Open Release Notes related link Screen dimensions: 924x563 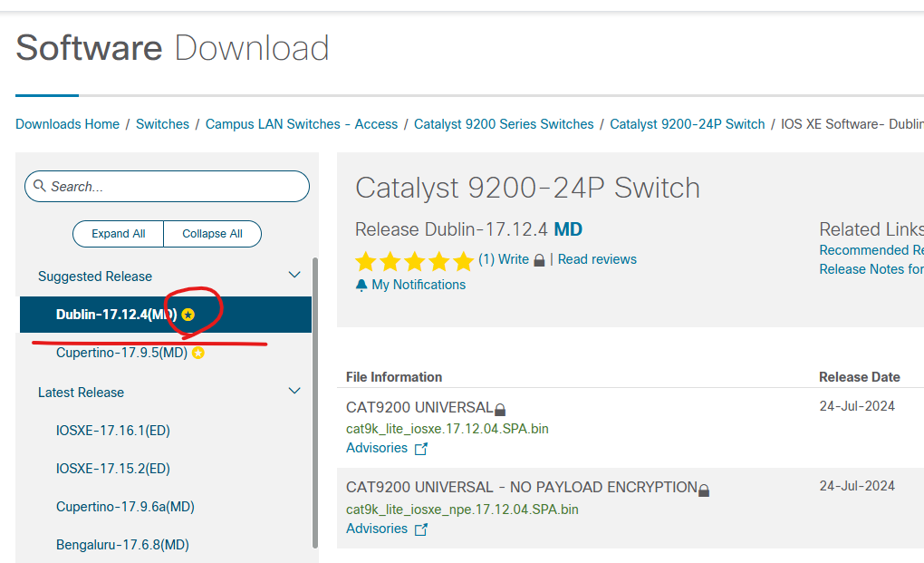(871, 269)
